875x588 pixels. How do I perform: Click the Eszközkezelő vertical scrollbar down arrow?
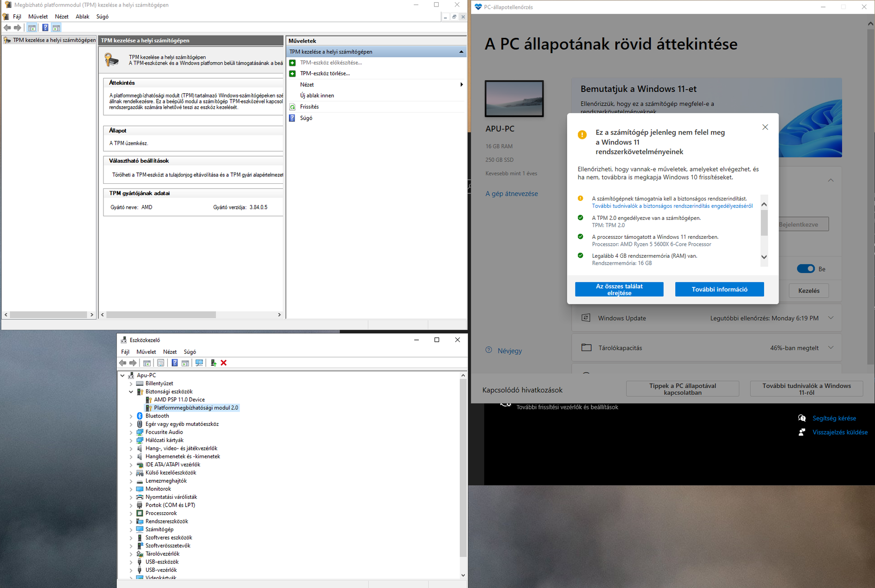[x=463, y=575]
